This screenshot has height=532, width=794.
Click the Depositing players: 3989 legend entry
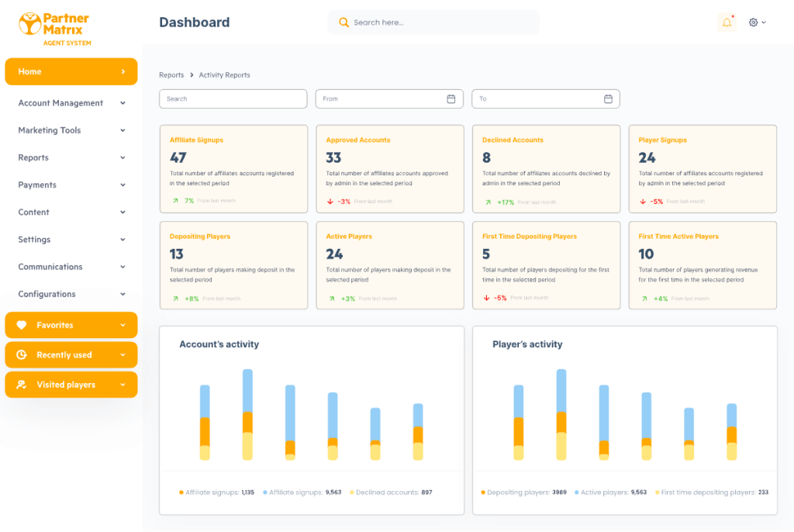tap(523, 492)
